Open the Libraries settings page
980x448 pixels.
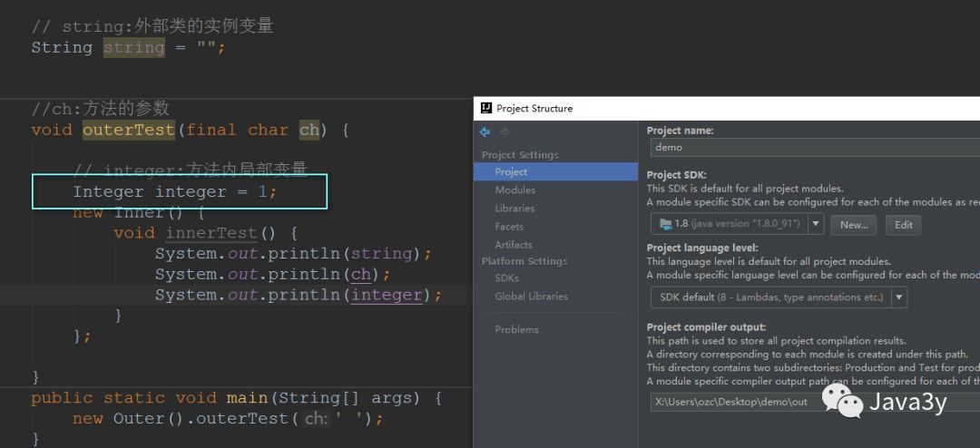[x=514, y=208]
